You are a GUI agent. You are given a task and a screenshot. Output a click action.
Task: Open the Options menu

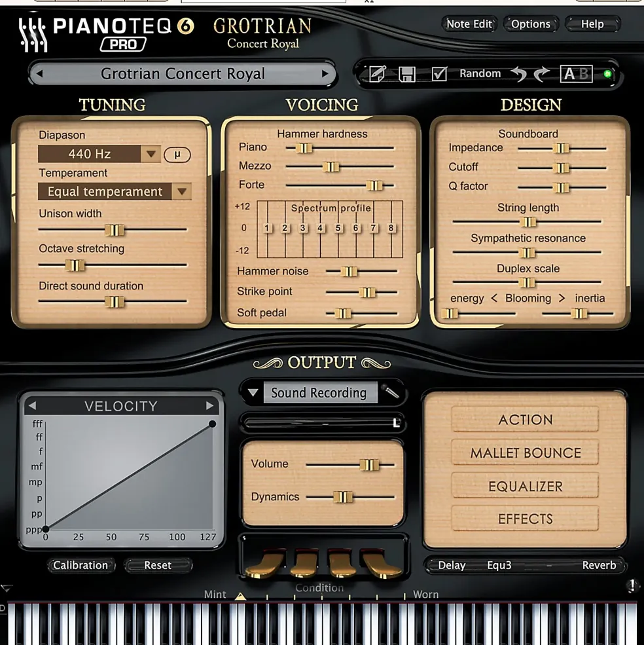point(531,24)
